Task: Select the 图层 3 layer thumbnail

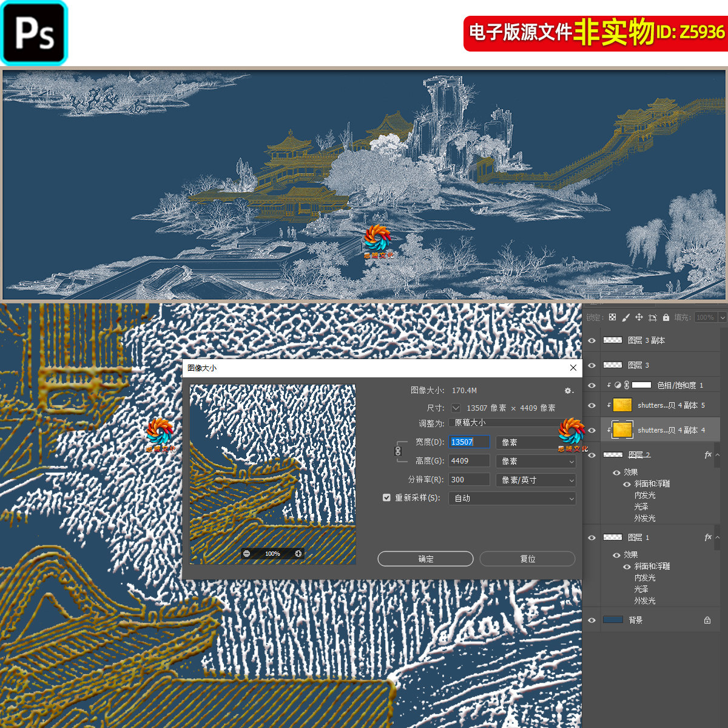Action: pyautogui.click(x=613, y=365)
